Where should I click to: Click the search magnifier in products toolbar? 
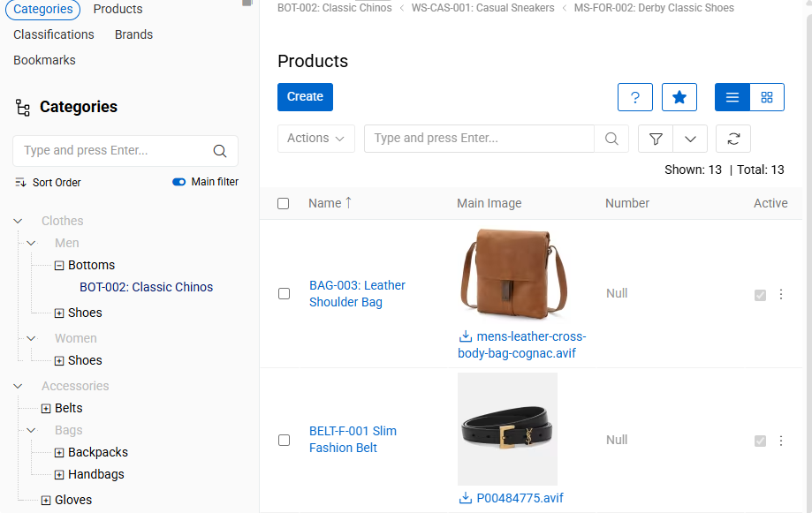click(611, 139)
